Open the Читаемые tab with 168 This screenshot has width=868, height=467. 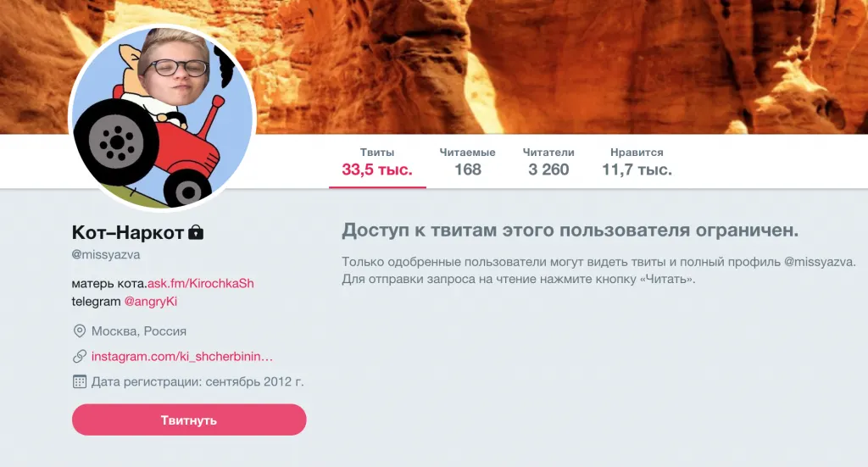click(x=468, y=162)
